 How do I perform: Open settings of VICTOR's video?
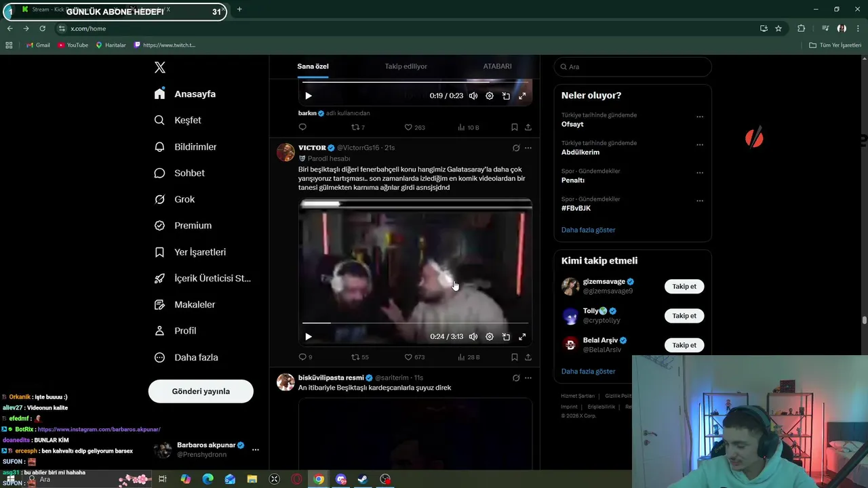point(490,337)
